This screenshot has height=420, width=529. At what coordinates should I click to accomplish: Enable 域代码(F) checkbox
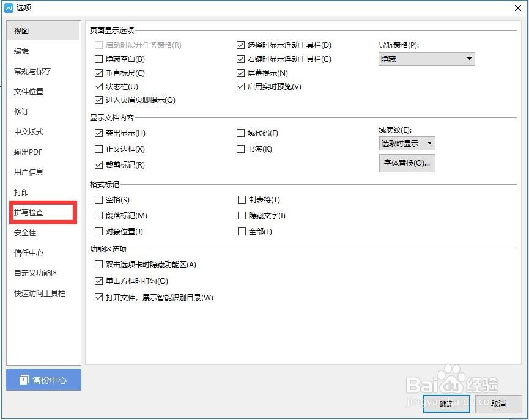pos(240,133)
